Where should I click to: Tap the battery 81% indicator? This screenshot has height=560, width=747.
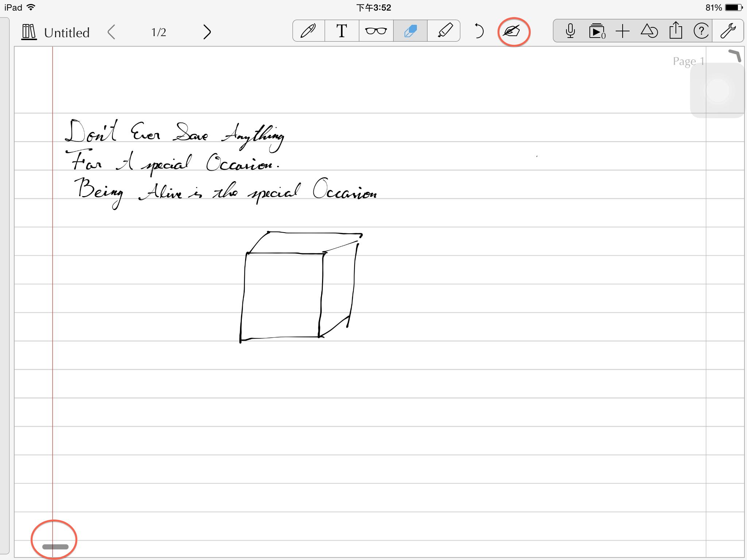pos(724,7)
